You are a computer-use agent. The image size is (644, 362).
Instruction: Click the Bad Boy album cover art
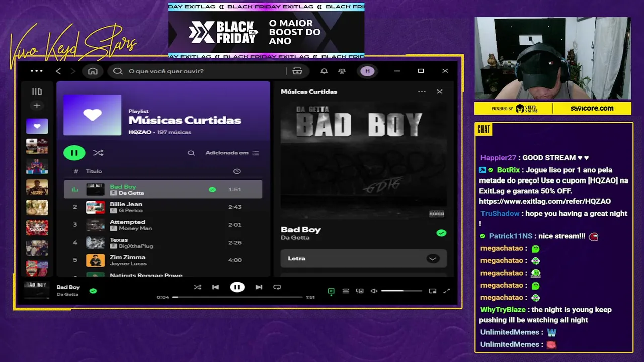click(x=363, y=161)
